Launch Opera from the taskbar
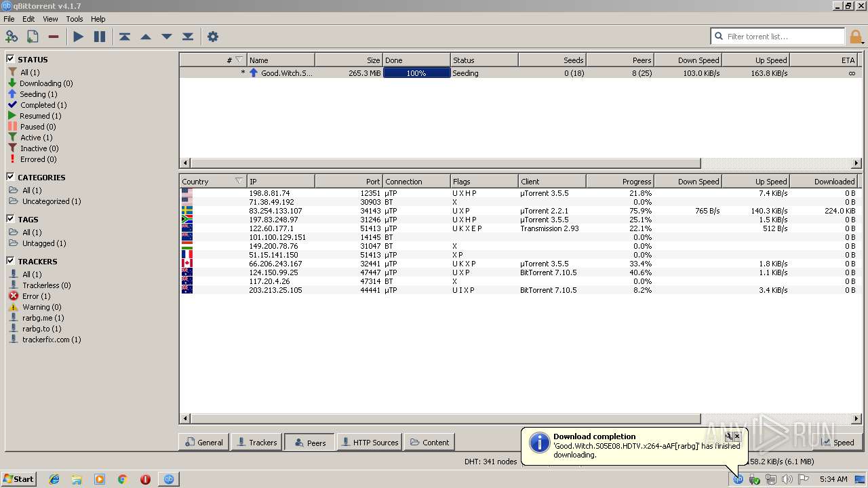This screenshot has width=868, height=488. click(145, 479)
